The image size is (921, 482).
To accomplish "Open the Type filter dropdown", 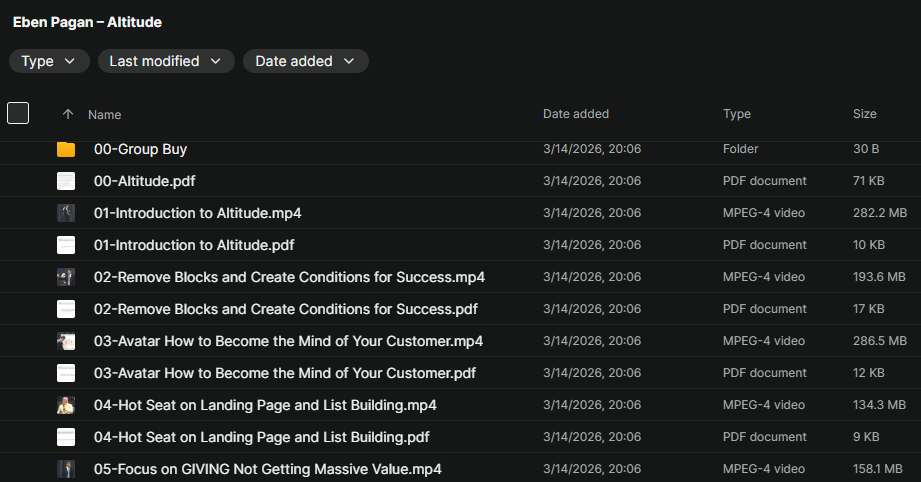I will (x=48, y=61).
